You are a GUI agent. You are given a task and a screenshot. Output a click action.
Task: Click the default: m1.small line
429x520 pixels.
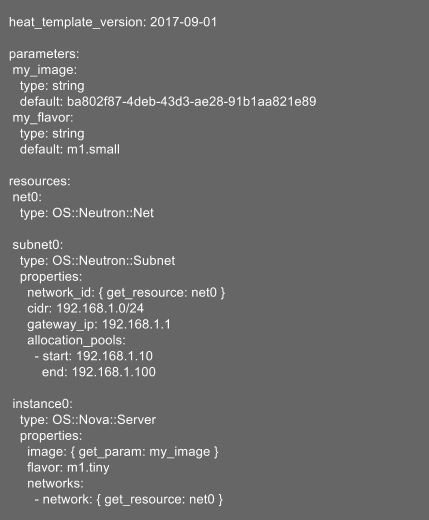70,149
